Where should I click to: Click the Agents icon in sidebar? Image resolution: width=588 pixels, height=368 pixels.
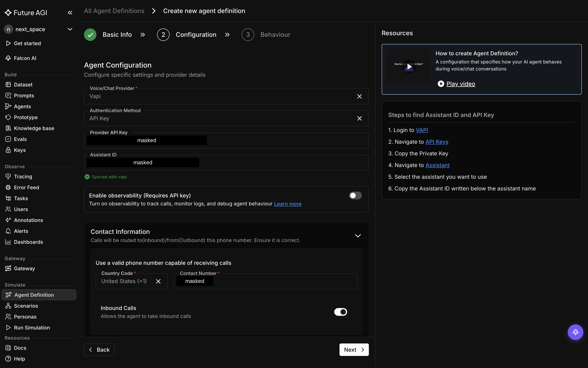point(8,106)
